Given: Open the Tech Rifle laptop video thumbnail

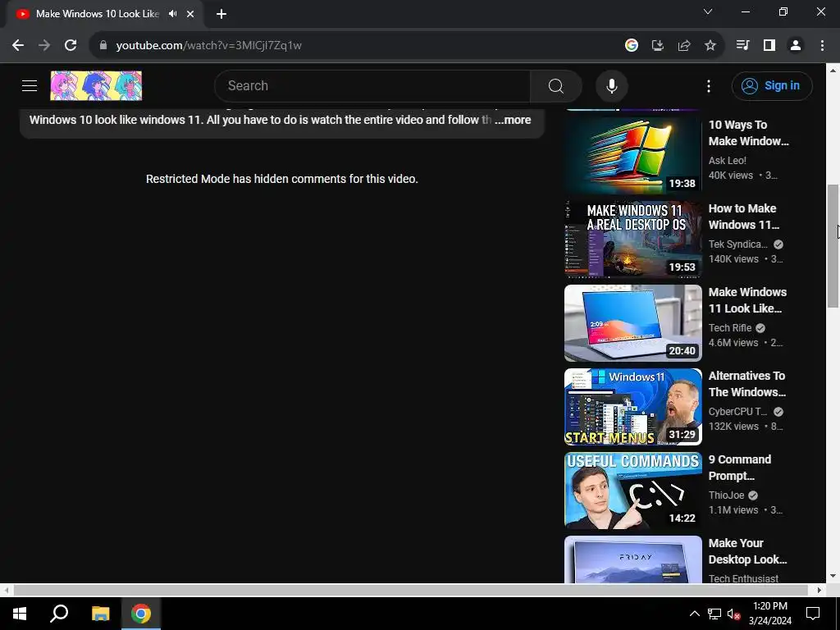Looking at the screenshot, I should 633,323.
